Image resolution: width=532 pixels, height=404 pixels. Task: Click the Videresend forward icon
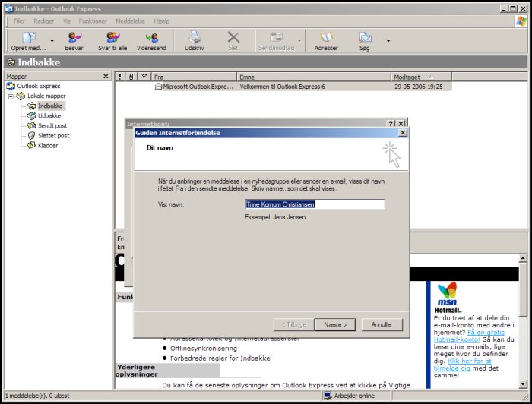(x=151, y=36)
